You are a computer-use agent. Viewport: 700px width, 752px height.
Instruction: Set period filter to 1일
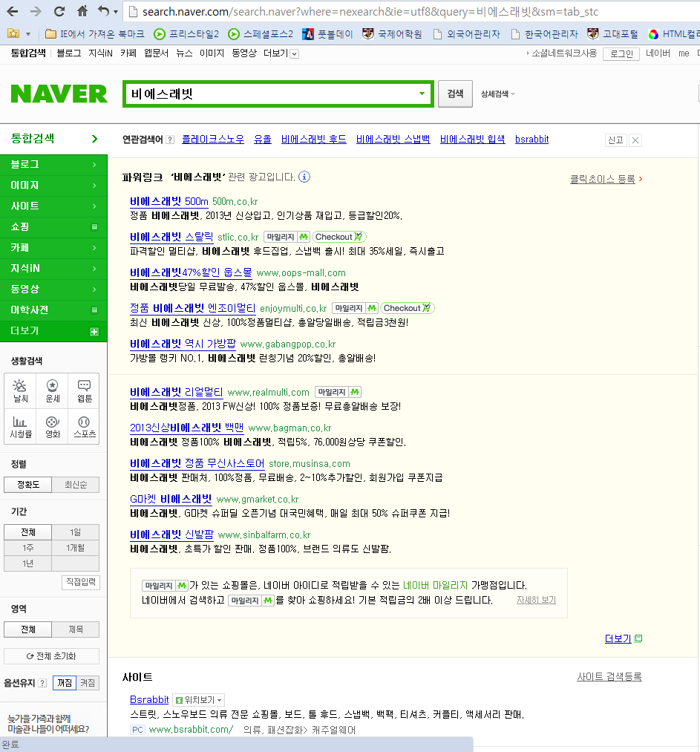tap(76, 532)
